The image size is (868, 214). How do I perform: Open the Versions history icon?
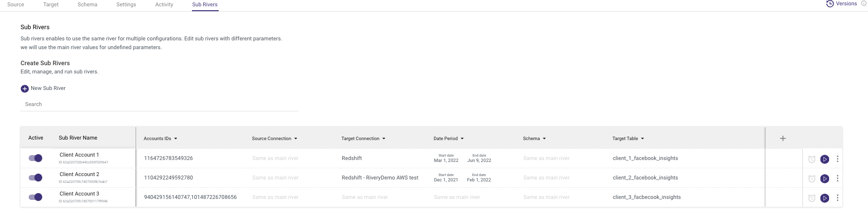830,4
